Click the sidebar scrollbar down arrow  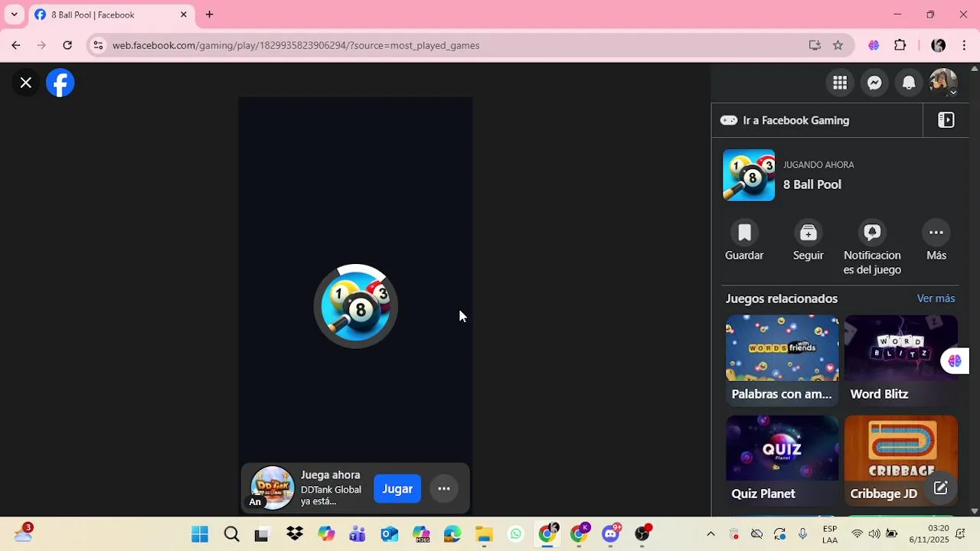point(975,510)
